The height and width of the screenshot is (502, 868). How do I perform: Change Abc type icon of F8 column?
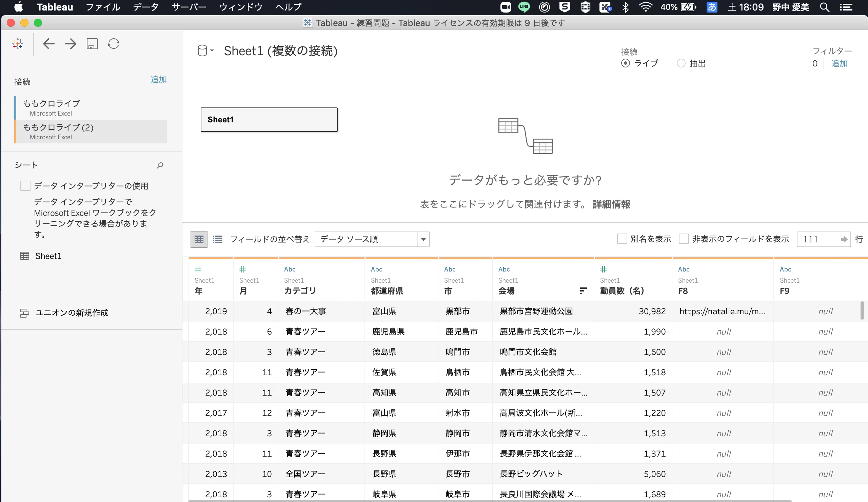pos(684,269)
